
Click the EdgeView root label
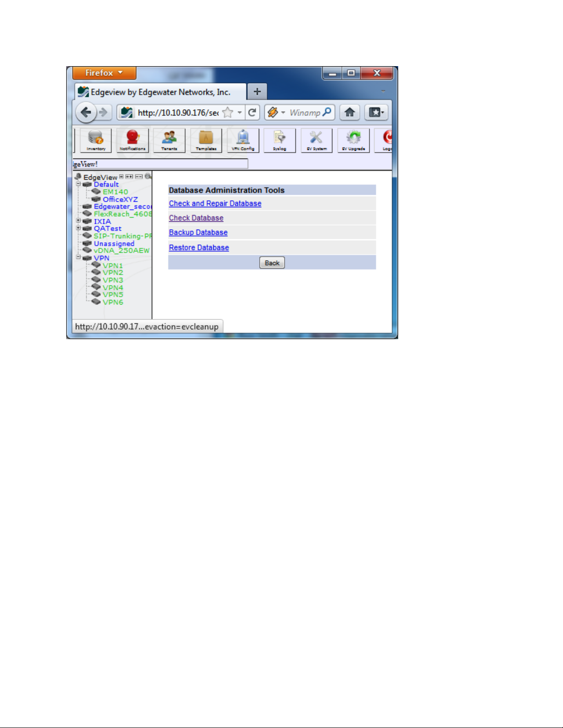[100, 177]
